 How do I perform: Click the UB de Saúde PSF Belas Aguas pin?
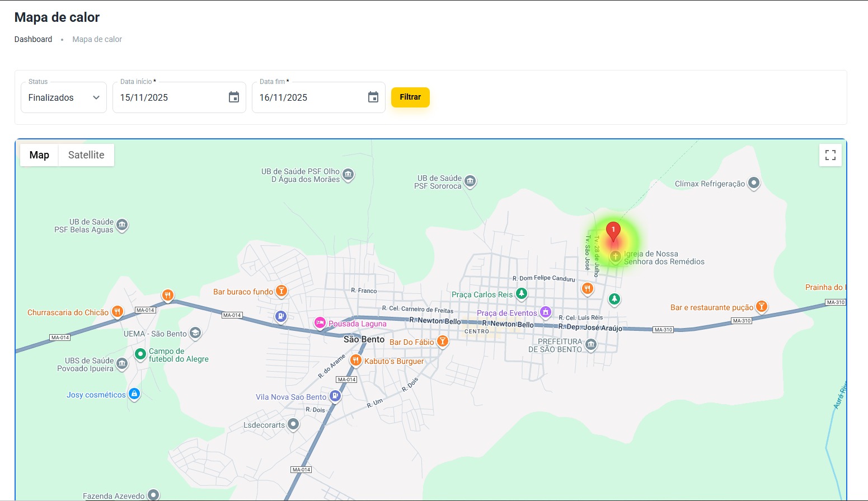(x=121, y=226)
